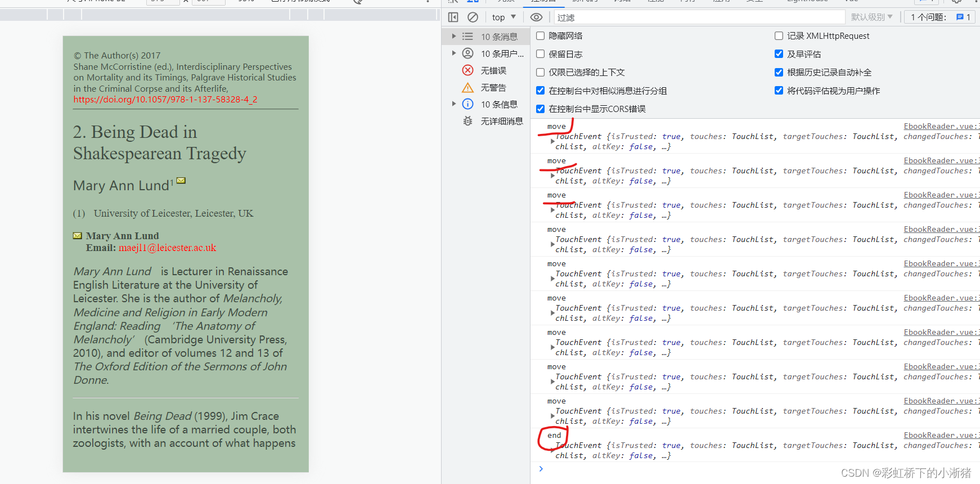The width and height of the screenshot is (980, 484).
Task: Uncheck 将代码评估视为用户操作
Action: (x=779, y=91)
